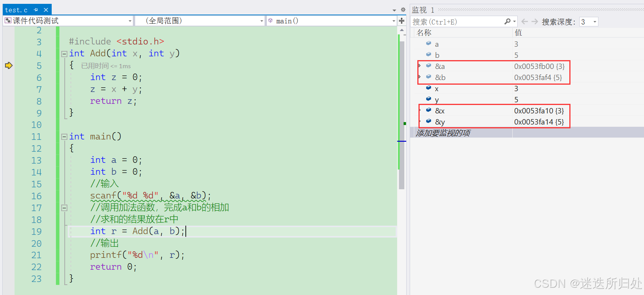Screen dimensions: 644x295
Task: Click line number 19 in the gutter
Action: click(x=36, y=232)
